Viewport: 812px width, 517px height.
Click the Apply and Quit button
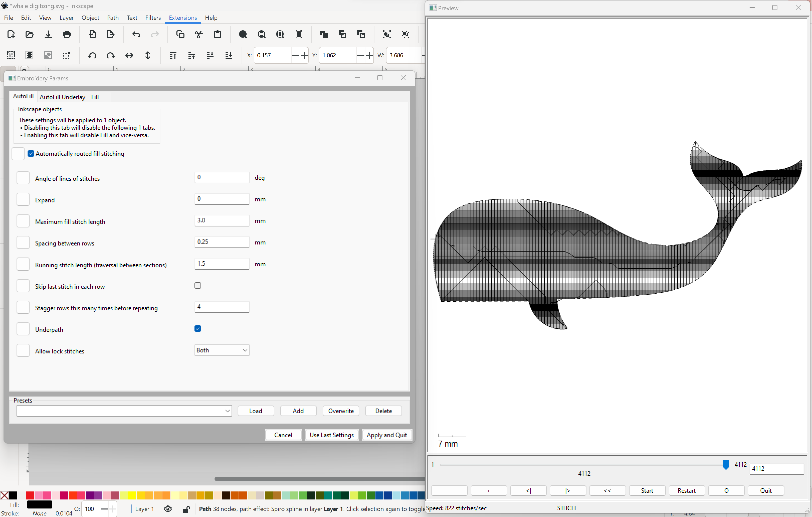point(387,435)
